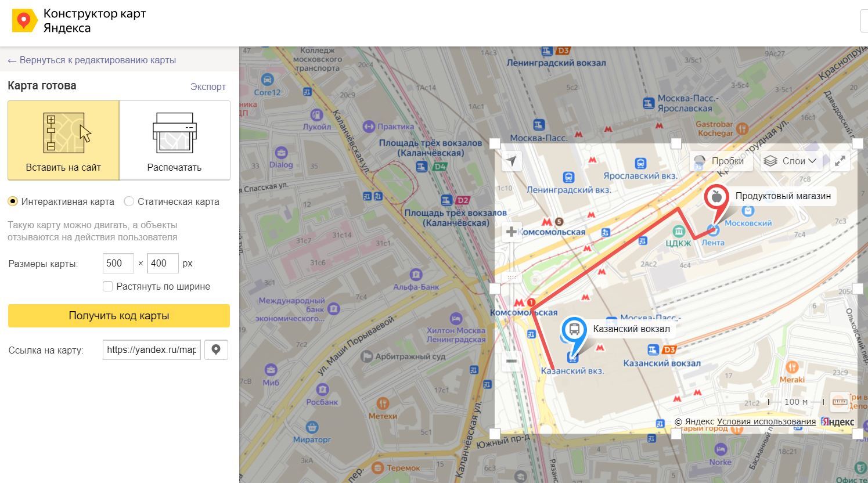The height and width of the screenshot is (483, 868).
Task: Click the Meraki restaurant icon
Action: 792,367
